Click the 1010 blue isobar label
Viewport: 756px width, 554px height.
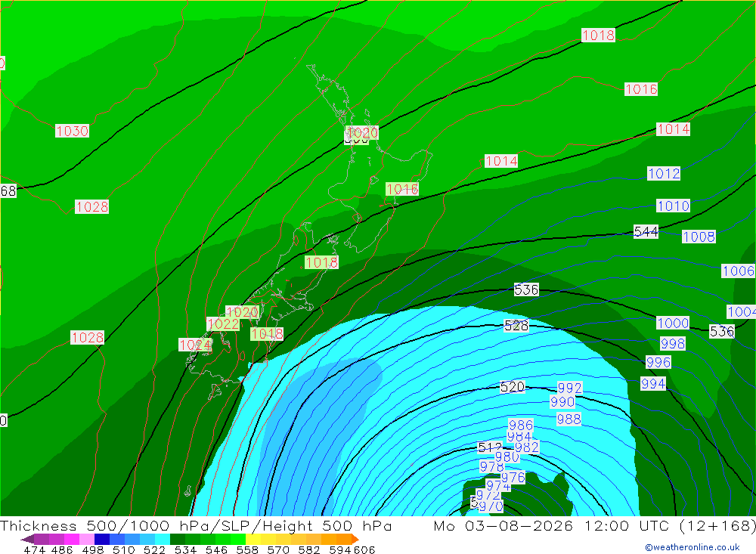(x=673, y=206)
